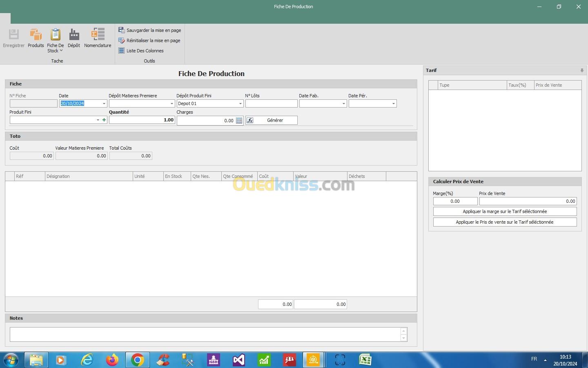The width and height of the screenshot is (588, 368).
Task: Open Liste Des Colonnes
Action: 141,51
